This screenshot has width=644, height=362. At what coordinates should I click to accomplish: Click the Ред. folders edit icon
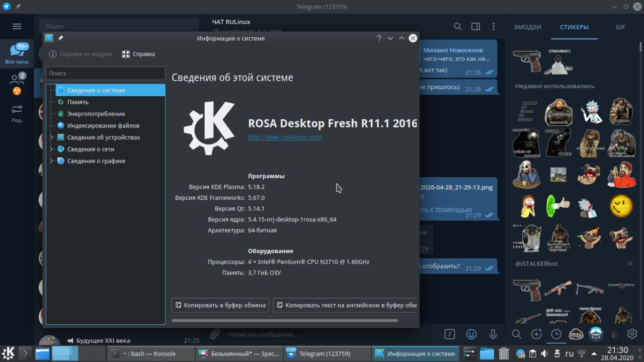[x=17, y=113]
